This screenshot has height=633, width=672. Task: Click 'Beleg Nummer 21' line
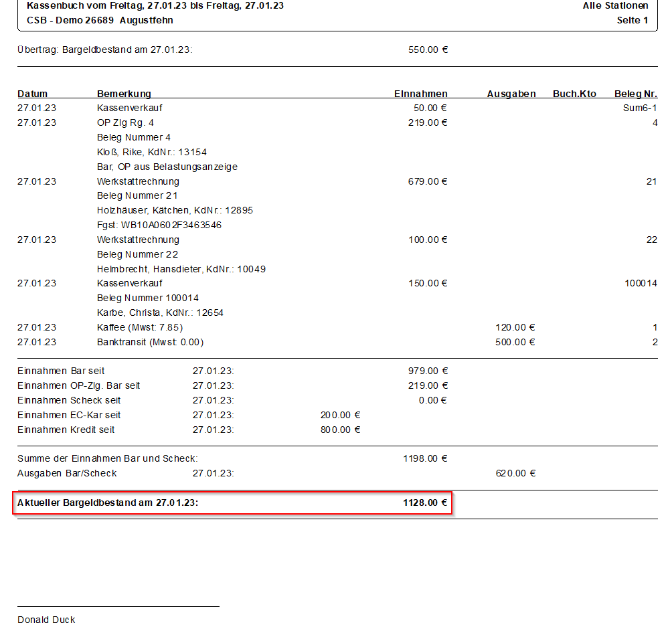(137, 196)
